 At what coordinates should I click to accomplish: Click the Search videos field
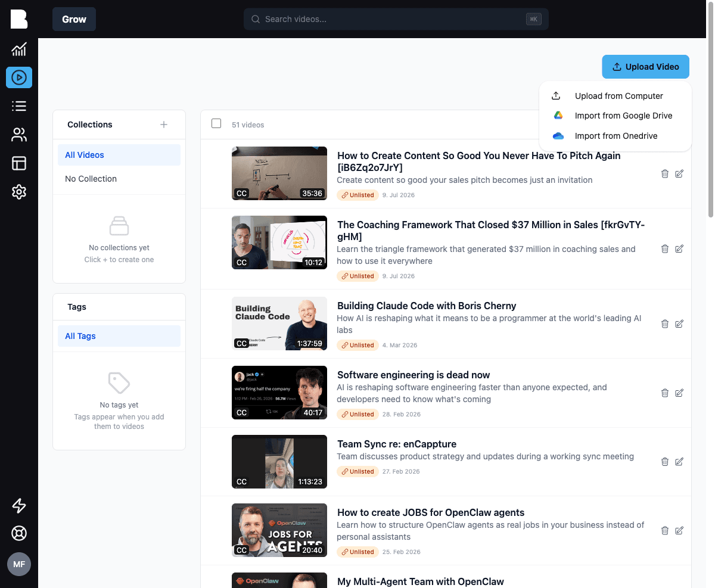396,19
